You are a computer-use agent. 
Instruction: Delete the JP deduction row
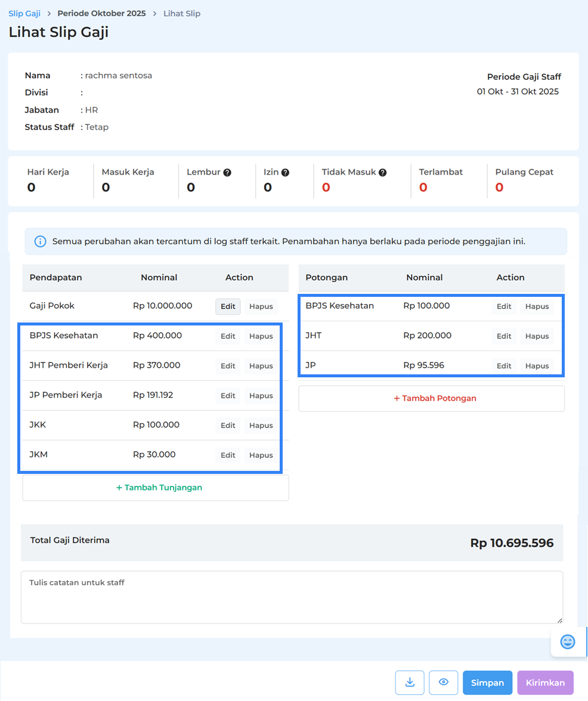pyautogui.click(x=537, y=366)
